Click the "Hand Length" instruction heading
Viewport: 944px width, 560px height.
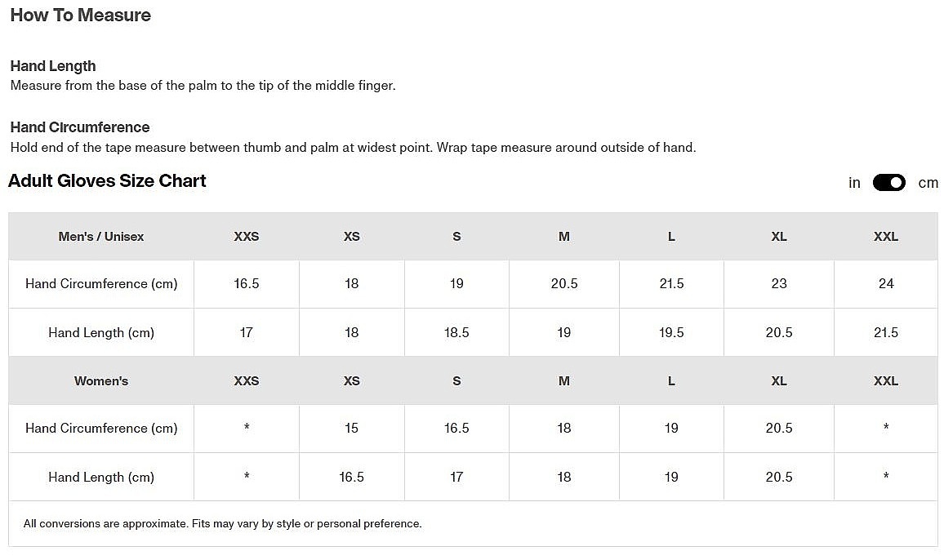click(53, 66)
